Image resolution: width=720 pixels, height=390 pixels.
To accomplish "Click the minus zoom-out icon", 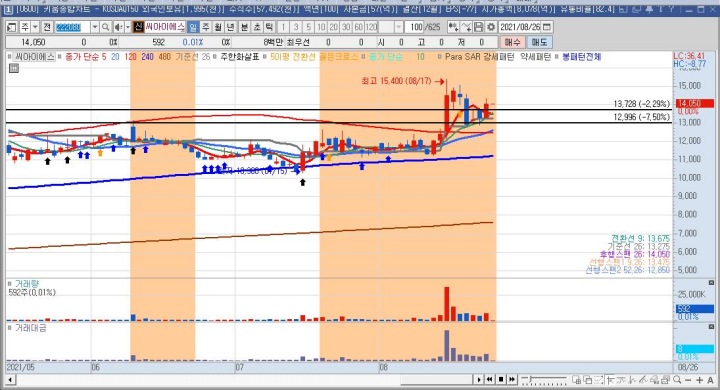I will (688, 380).
